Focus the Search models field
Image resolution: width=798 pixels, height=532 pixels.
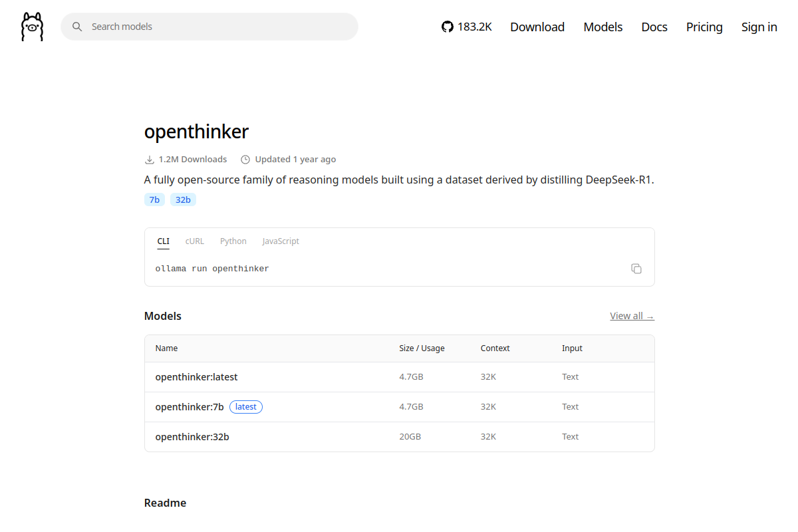point(209,27)
